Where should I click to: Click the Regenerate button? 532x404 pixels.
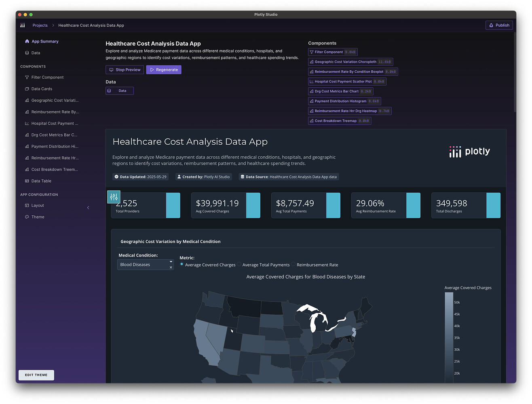click(164, 69)
